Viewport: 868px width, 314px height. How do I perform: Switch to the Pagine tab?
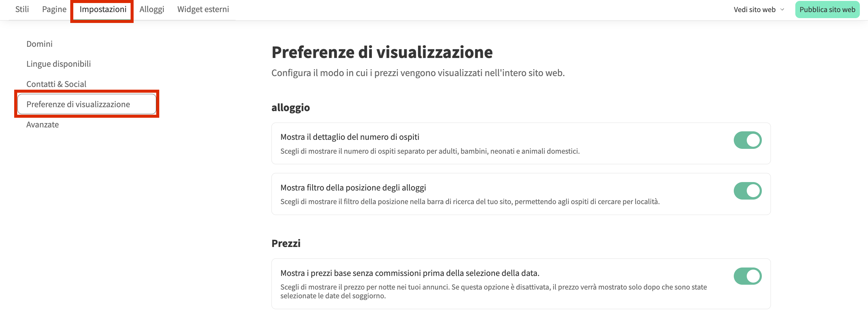54,9
